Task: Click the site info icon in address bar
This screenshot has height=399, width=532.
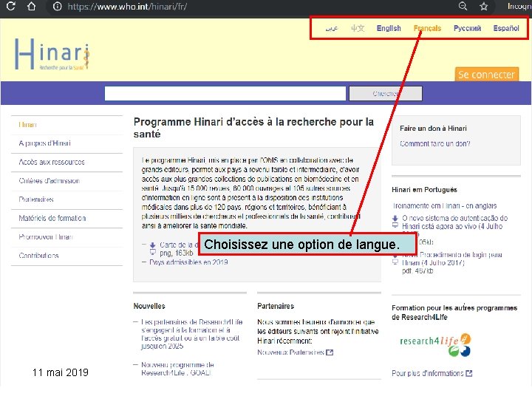Action: [58, 7]
